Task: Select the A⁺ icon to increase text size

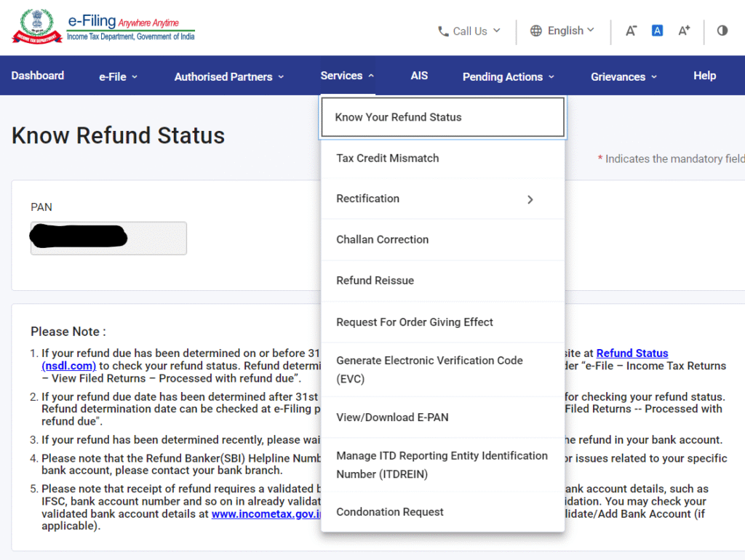Action: pos(682,31)
